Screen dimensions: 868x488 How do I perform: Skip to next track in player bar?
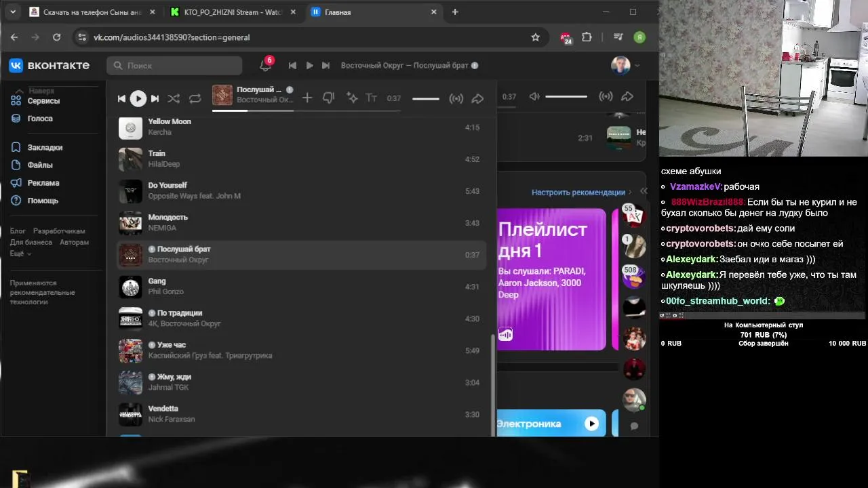point(155,99)
